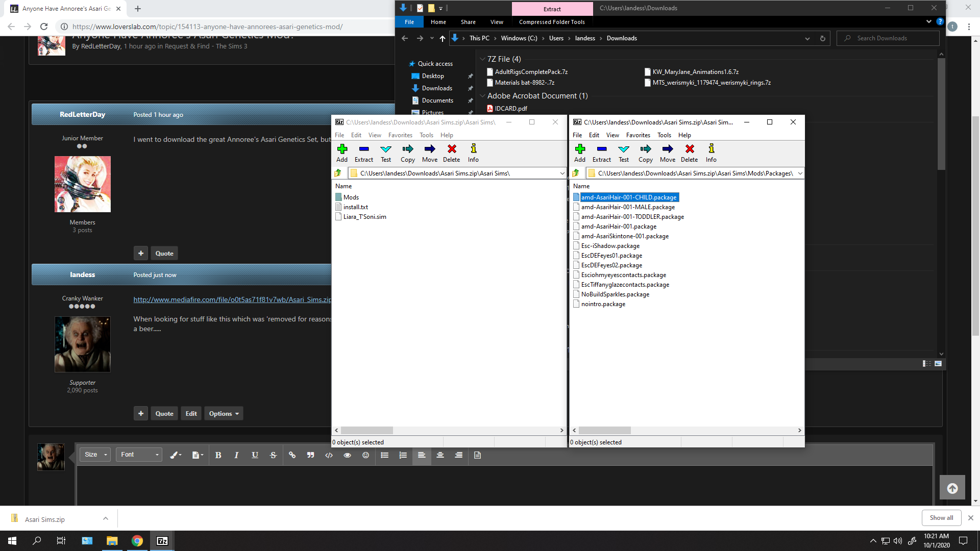The width and height of the screenshot is (980, 551).
Task: Toggle strikethrough formatting in the post editor
Action: click(273, 455)
